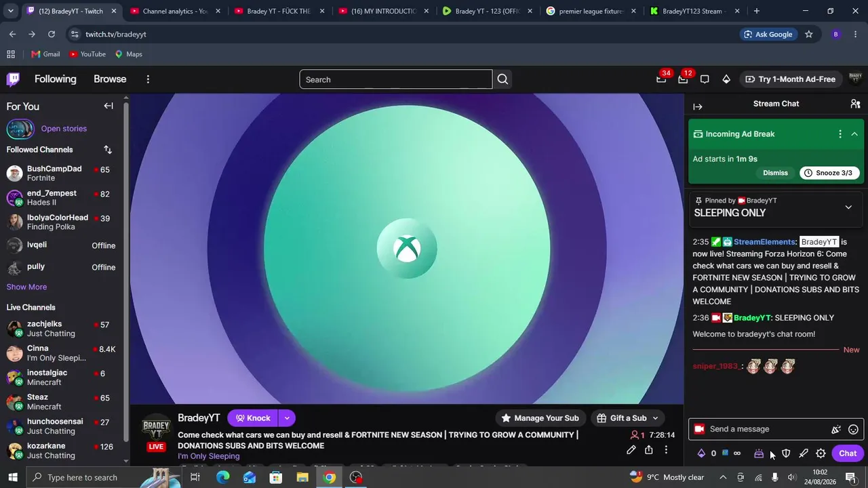868x488 pixels.
Task: Click Manage Your Sub
Action: coord(540,418)
